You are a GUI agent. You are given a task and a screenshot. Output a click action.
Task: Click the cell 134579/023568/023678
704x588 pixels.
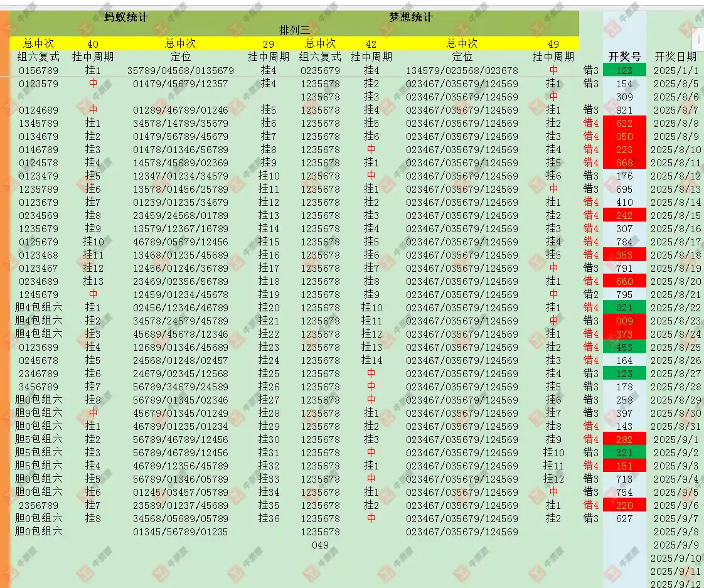tap(462, 70)
